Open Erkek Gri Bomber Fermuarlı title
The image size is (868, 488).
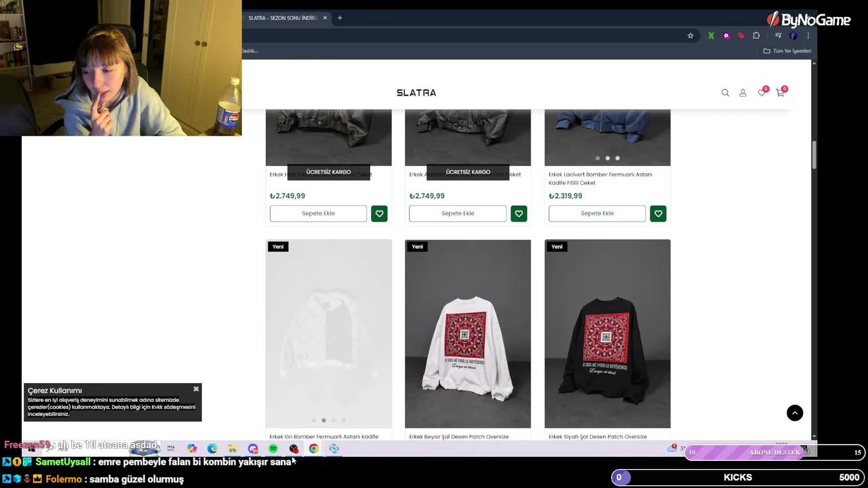[x=323, y=436]
